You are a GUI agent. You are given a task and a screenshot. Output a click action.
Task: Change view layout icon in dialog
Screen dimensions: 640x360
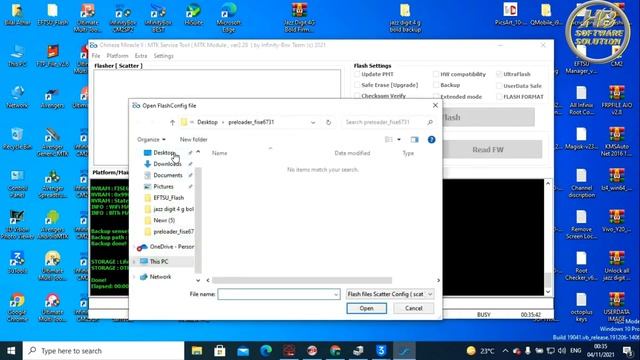pyautogui.click(x=389, y=140)
